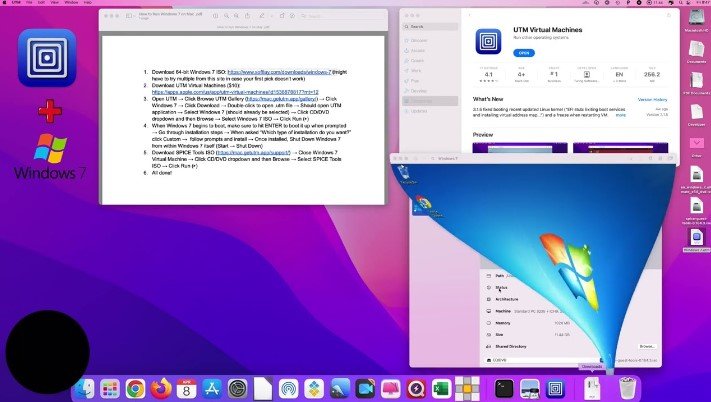Click the Spotlight search icon in menu bar
The height and width of the screenshot is (402, 711).
(682, 3)
